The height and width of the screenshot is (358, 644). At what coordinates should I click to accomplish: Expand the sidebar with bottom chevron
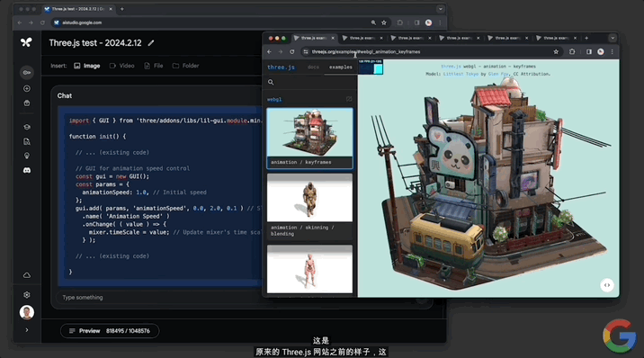point(27,330)
